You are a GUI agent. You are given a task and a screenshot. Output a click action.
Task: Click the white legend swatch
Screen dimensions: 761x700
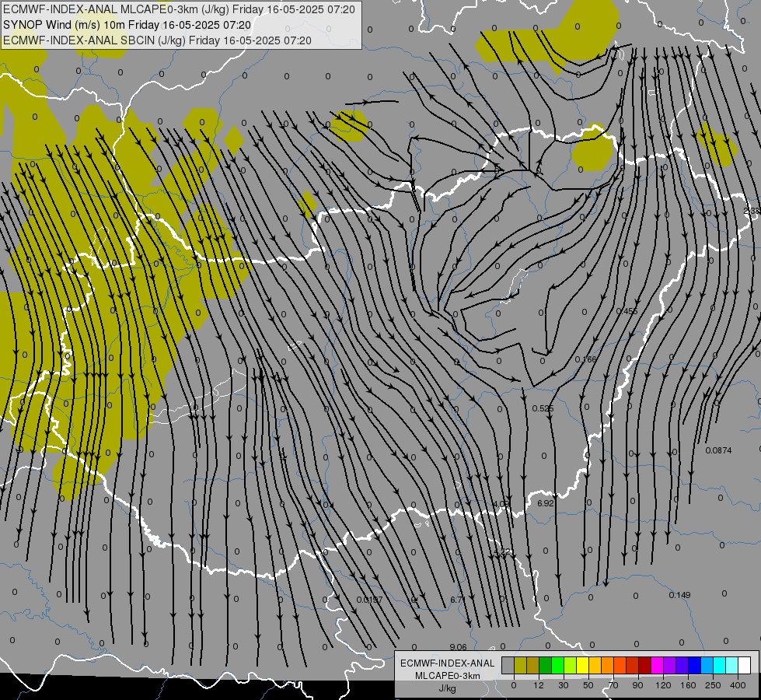click(x=745, y=666)
